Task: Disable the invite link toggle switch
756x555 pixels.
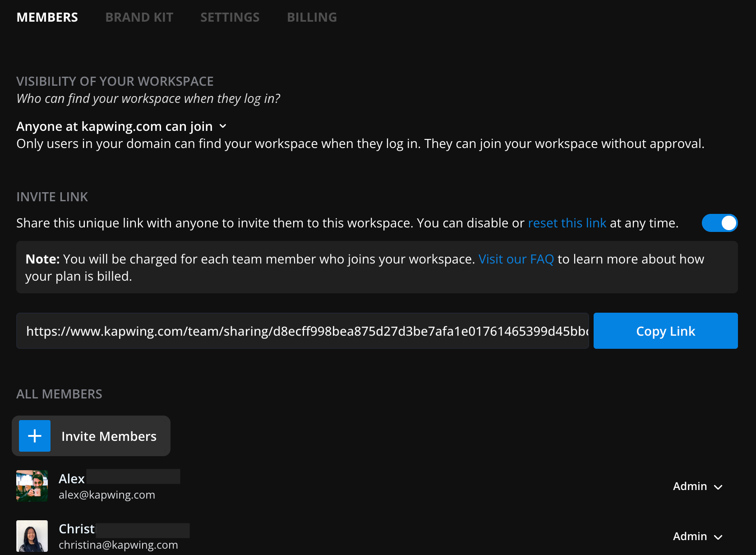Action: pos(719,223)
